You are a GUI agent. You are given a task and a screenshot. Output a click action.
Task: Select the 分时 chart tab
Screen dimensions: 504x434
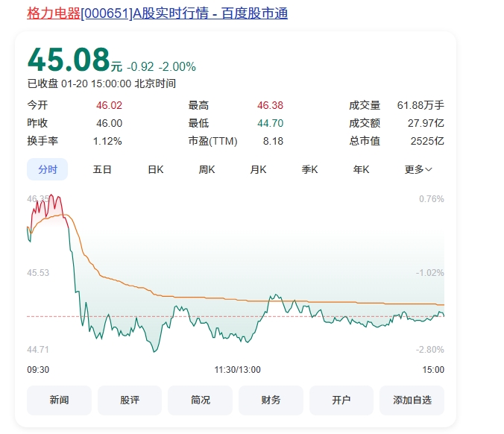[47, 169]
